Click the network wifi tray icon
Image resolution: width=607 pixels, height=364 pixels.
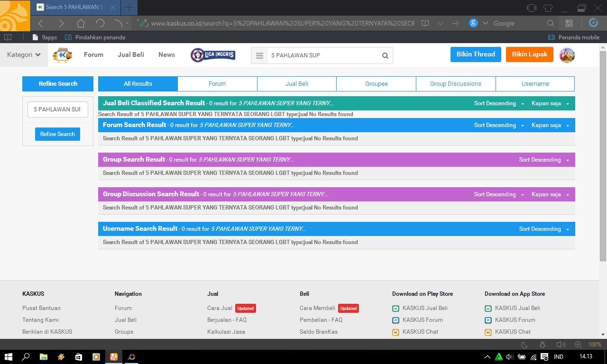[533, 357]
